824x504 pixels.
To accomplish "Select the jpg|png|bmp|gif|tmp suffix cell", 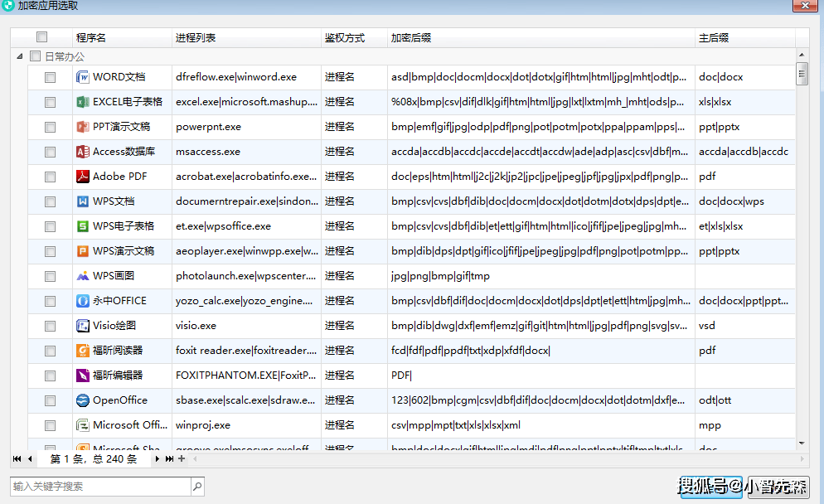I will [x=541, y=276].
